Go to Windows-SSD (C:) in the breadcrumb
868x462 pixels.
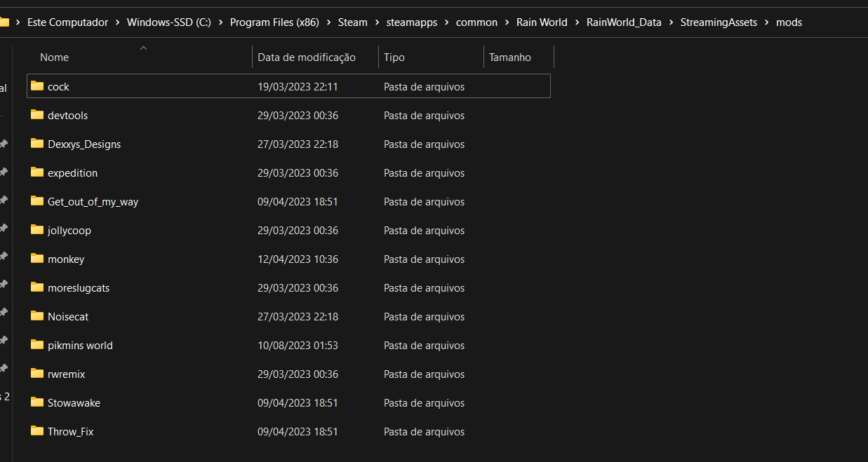click(169, 22)
